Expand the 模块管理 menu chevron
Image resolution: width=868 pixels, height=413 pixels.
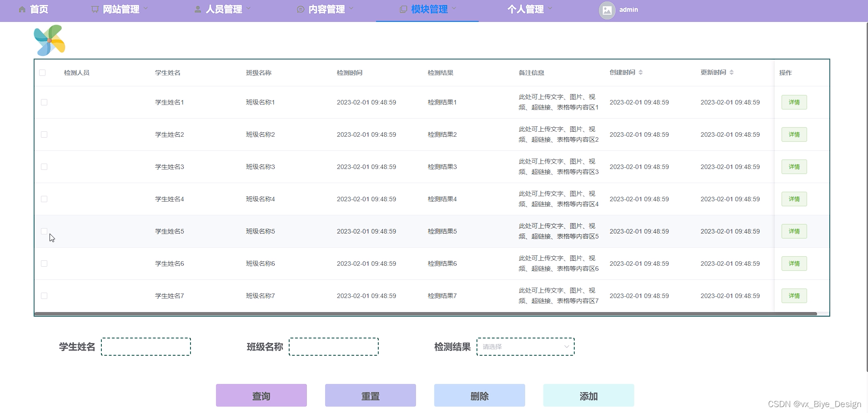click(x=454, y=8)
